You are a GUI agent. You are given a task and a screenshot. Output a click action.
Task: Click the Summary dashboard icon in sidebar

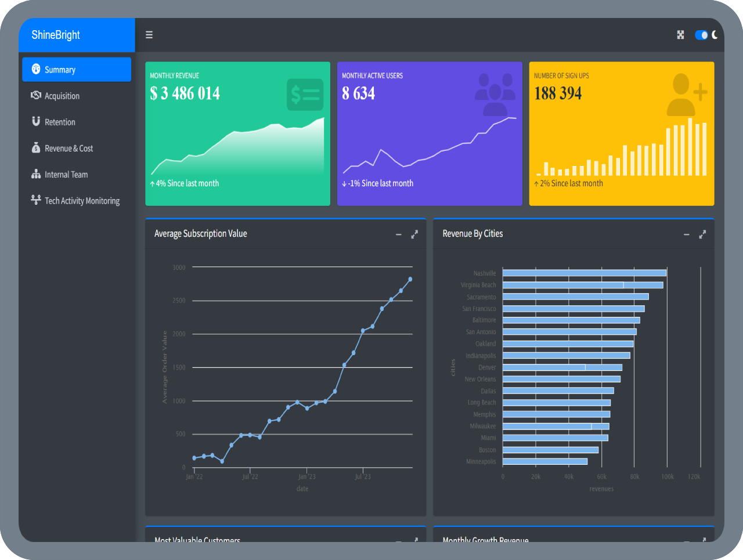click(x=36, y=69)
